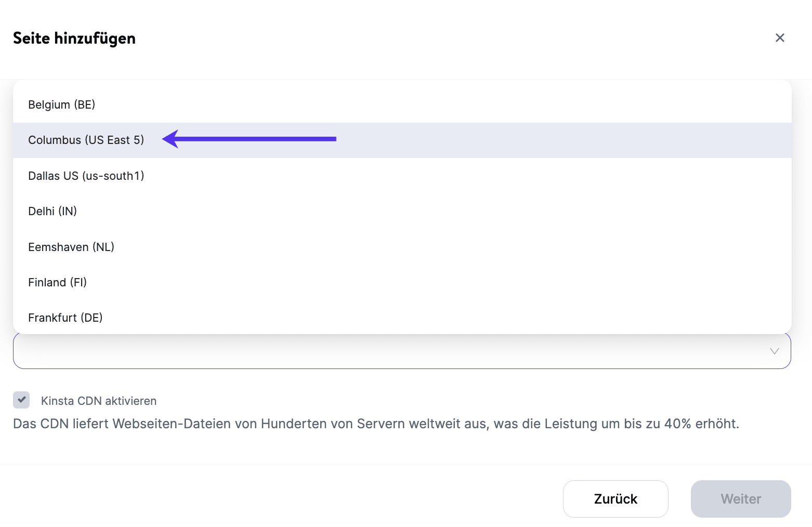Close the Seite hinzufügen dialog
The height and width of the screenshot is (527, 812).
[780, 38]
